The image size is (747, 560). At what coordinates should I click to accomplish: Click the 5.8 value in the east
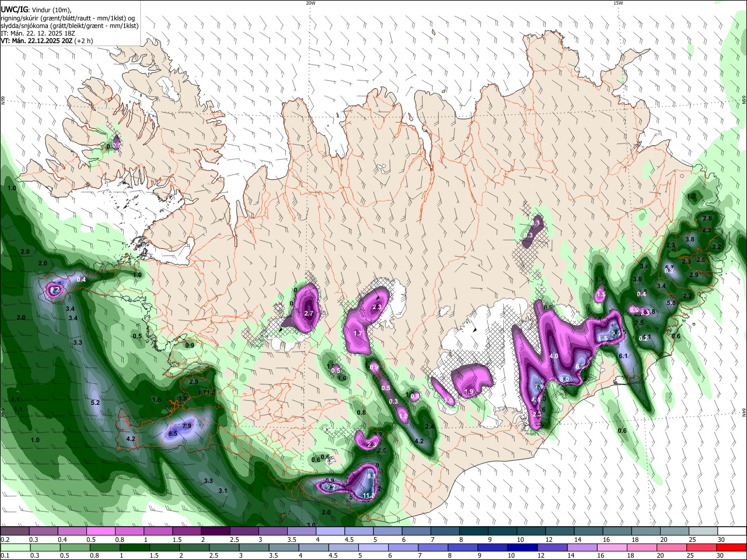[671, 303]
